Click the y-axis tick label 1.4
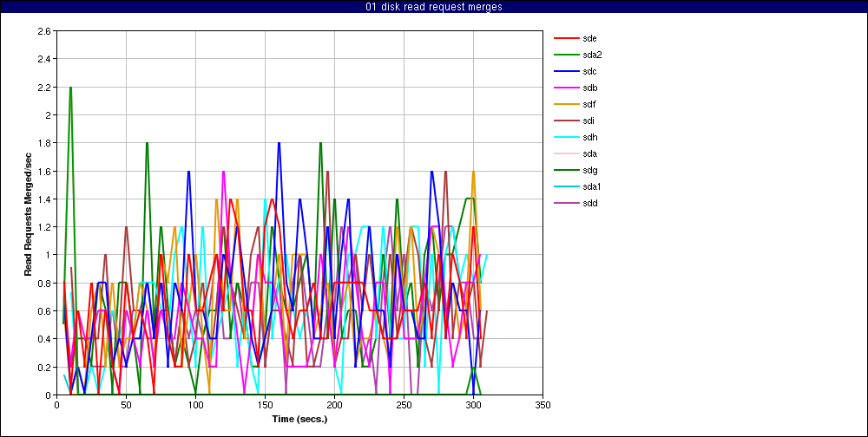868x437 pixels. coord(45,199)
